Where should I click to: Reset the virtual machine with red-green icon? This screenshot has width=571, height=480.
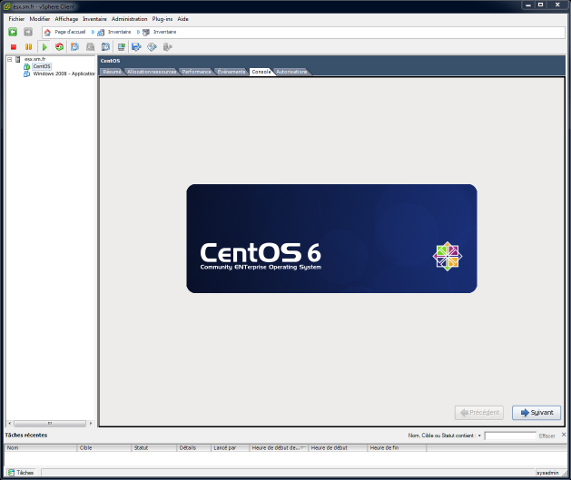(x=59, y=47)
